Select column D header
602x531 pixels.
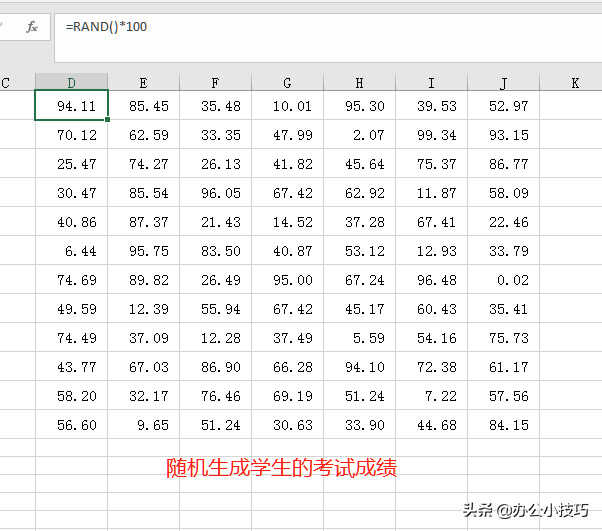[71, 82]
